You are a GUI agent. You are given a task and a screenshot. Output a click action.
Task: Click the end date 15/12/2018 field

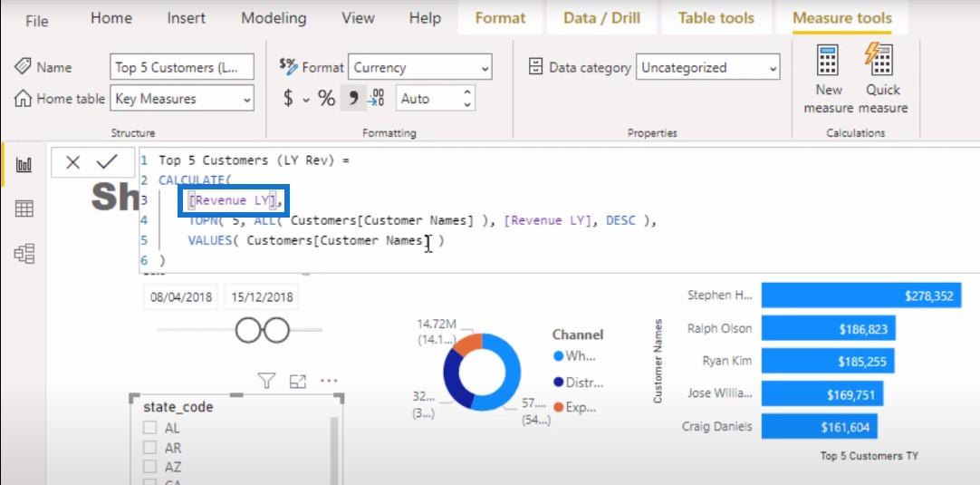pos(262,296)
